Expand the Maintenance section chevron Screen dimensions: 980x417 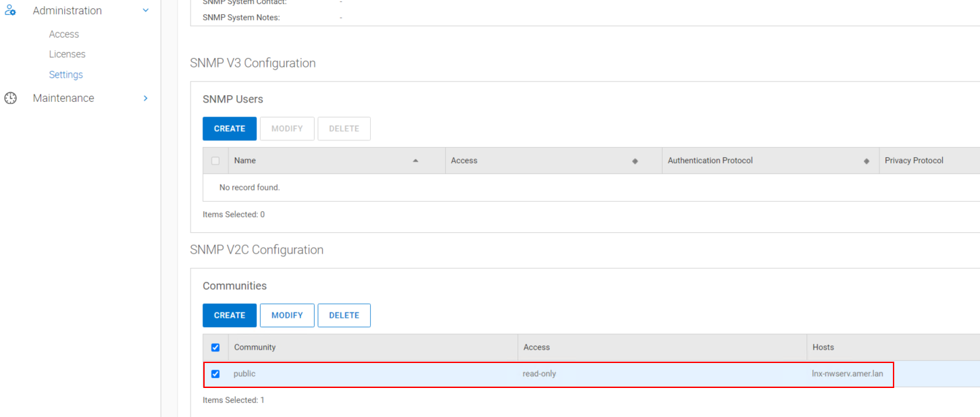(x=145, y=98)
